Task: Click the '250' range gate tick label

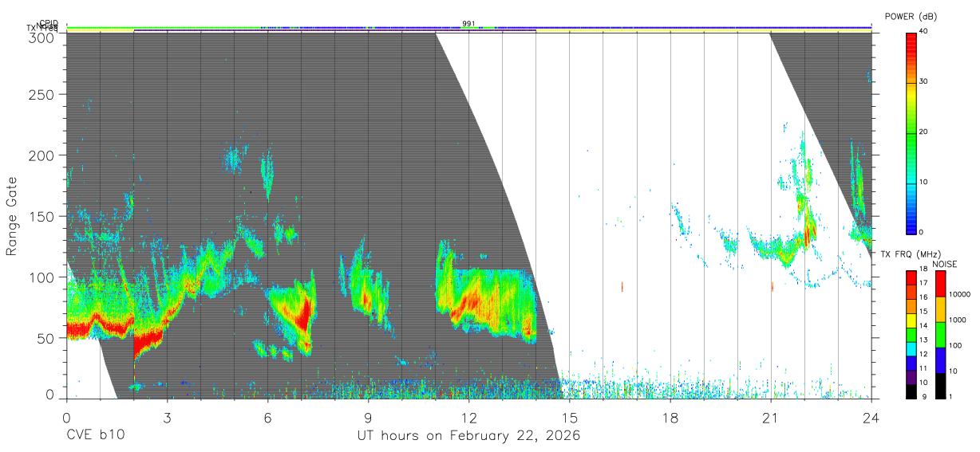Action: click(41, 94)
